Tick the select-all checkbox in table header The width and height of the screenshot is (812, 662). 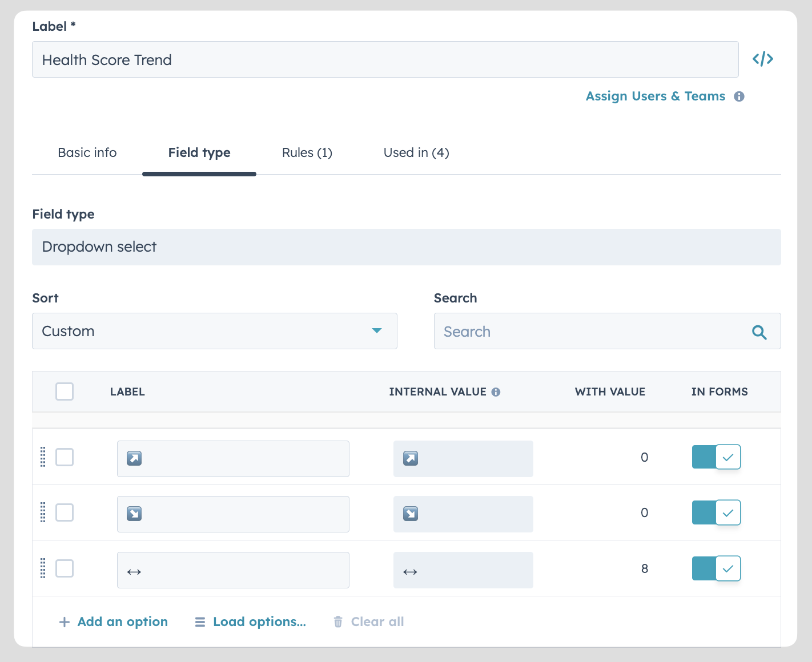pyautogui.click(x=65, y=391)
